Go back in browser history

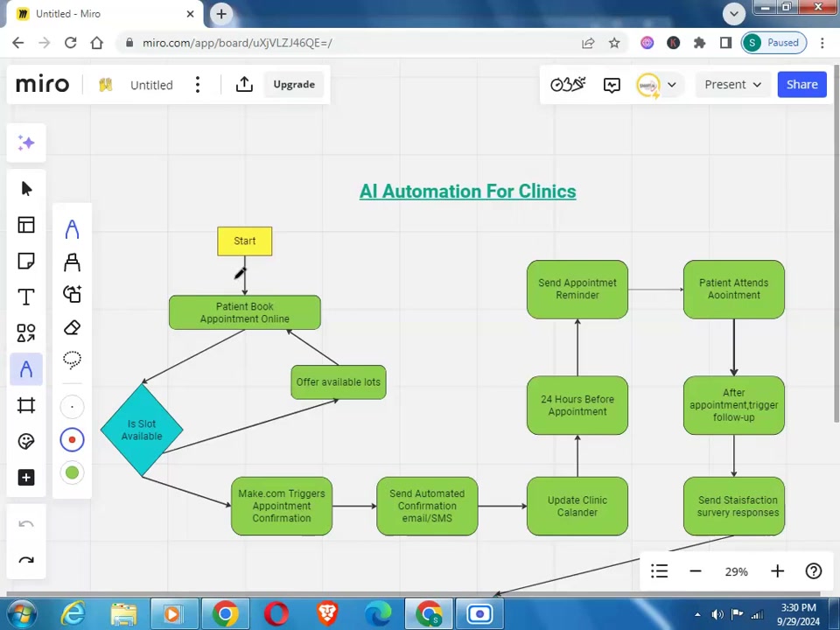point(18,43)
